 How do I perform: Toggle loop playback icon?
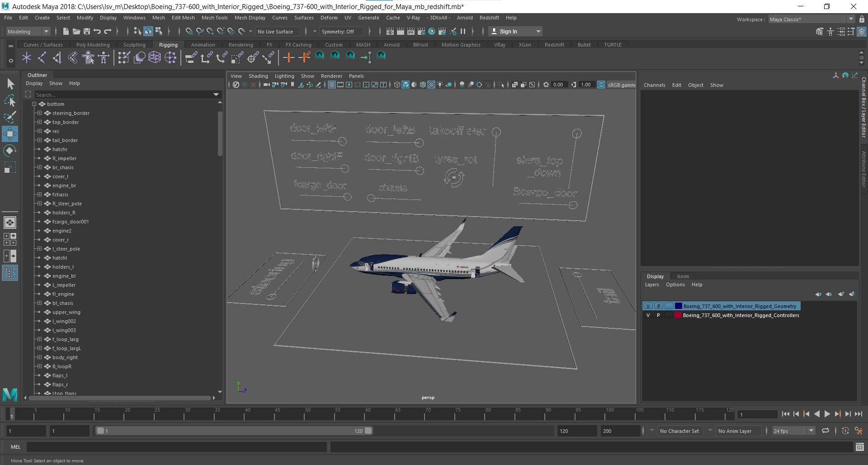[x=825, y=431]
